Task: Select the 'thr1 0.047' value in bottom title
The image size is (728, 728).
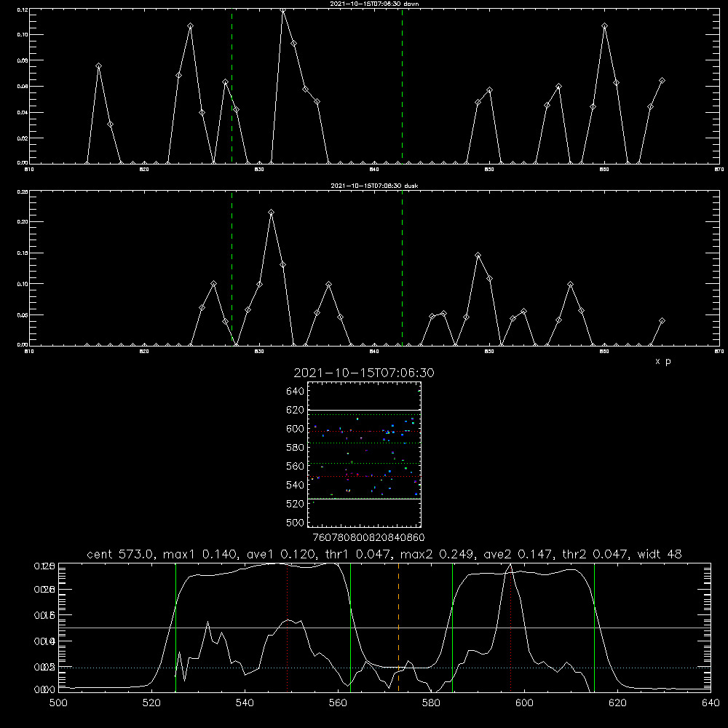Action: click(x=357, y=554)
